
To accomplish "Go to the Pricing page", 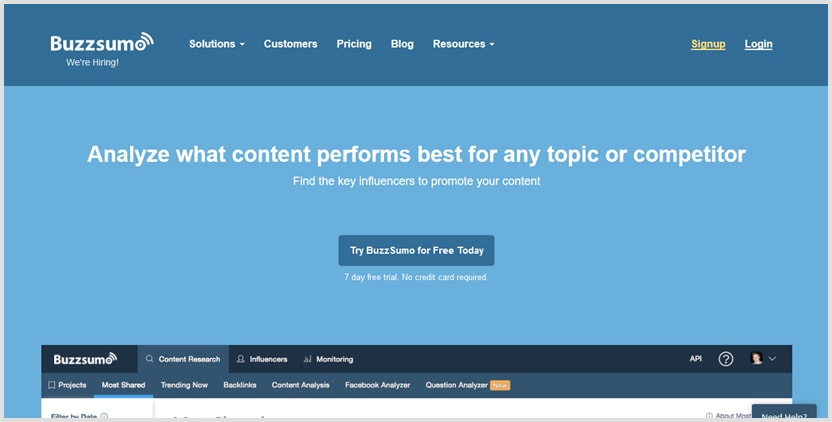I will pyautogui.click(x=354, y=44).
